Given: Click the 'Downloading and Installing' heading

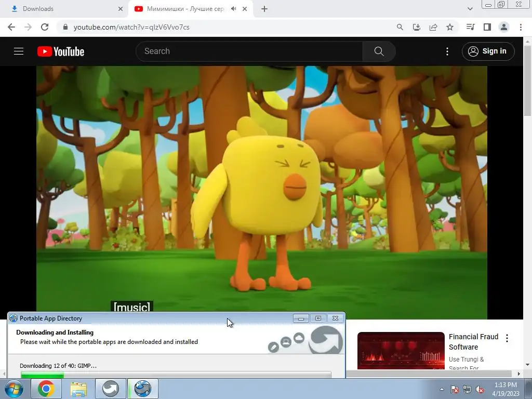Looking at the screenshot, I should 55,332.
